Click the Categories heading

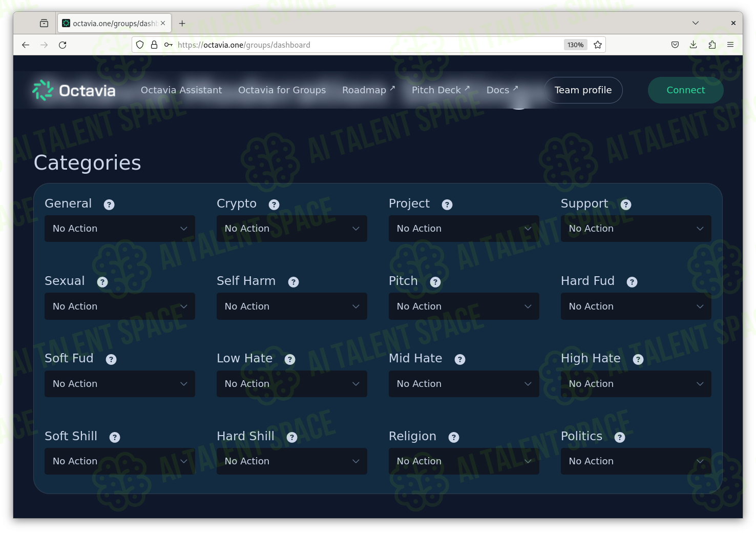tap(88, 163)
